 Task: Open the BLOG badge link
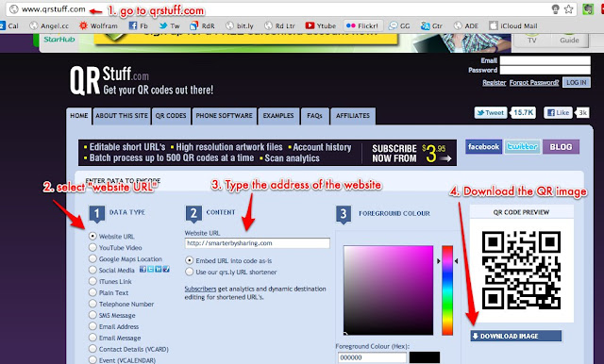pyautogui.click(x=561, y=146)
